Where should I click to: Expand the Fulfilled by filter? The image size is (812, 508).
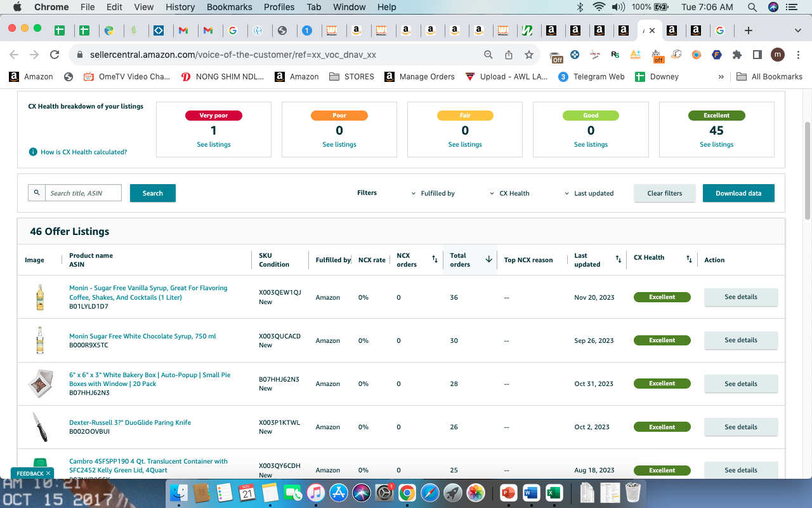[433, 193]
